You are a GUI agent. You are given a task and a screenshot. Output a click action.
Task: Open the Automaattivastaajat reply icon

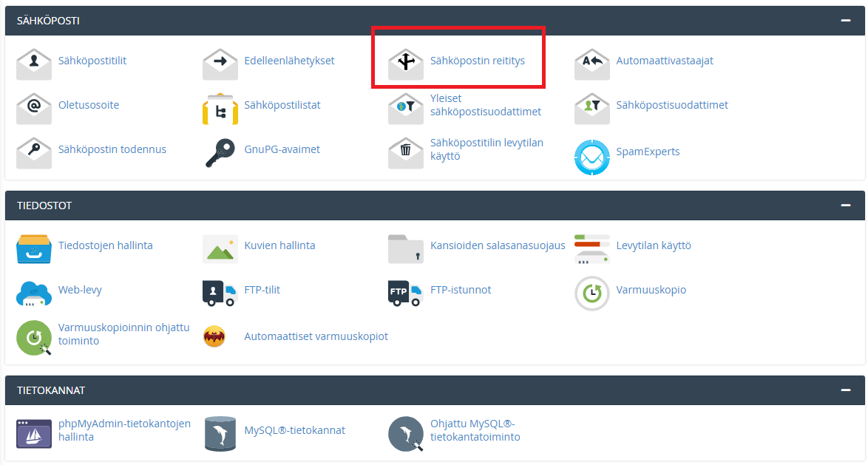(592, 64)
